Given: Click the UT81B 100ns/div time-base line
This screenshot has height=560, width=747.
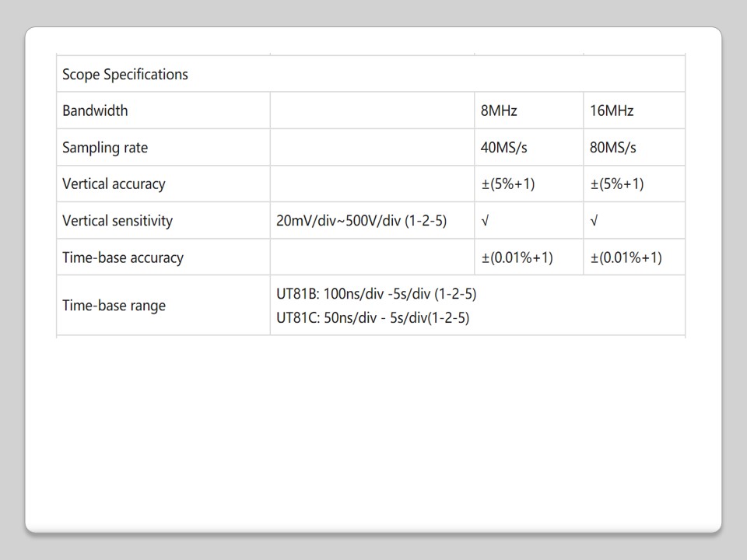Looking at the screenshot, I should (376, 294).
